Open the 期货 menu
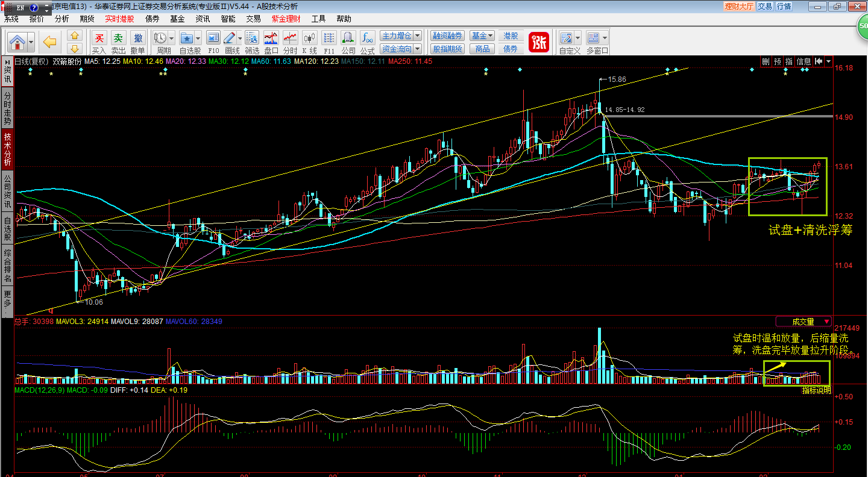 [87, 19]
